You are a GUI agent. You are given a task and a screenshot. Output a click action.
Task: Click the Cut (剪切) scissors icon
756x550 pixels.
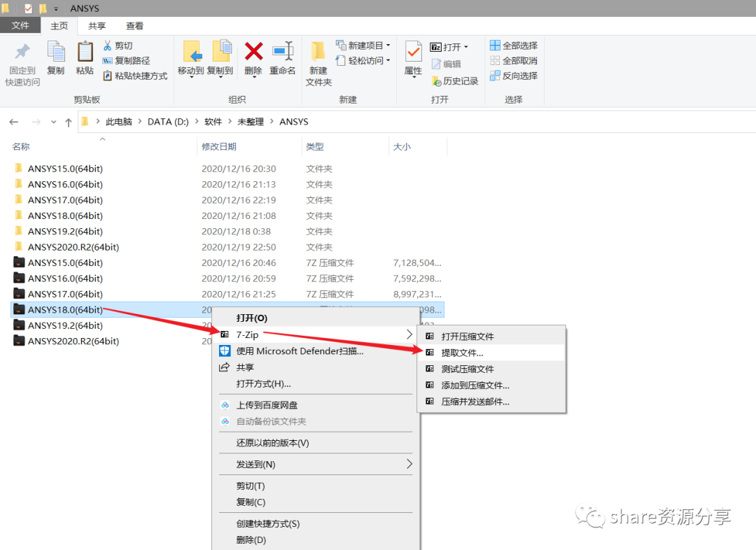click(x=108, y=45)
